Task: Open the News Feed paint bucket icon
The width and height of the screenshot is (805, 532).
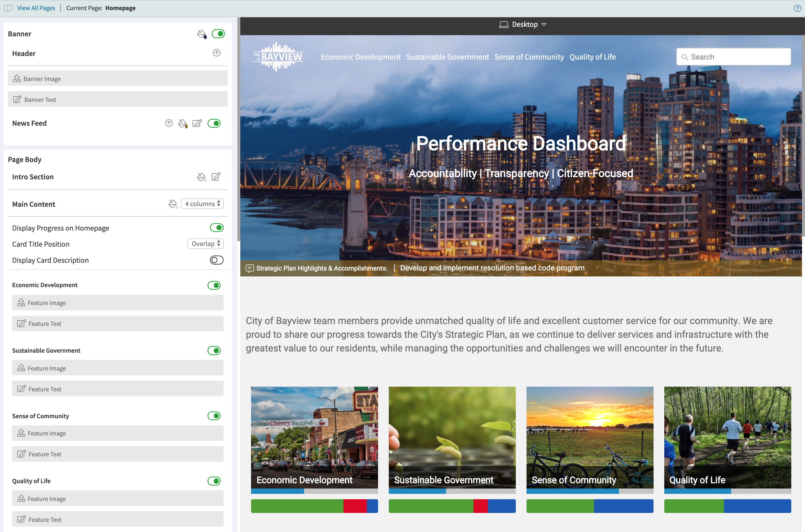Action: pos(183,123)
